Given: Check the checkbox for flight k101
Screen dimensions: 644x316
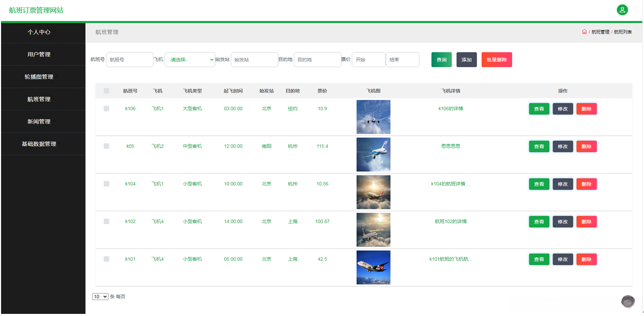Looking at the screenshot, I should [x=106, y=259].
